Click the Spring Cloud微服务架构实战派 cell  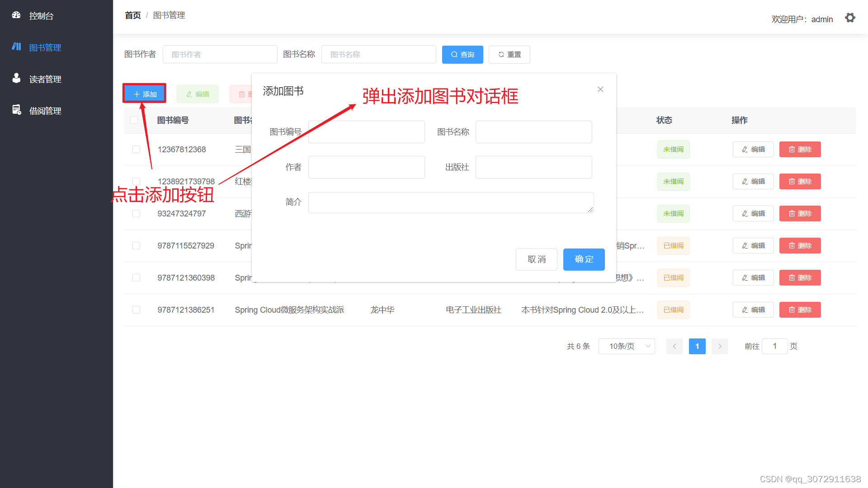(x=289, y=310)
